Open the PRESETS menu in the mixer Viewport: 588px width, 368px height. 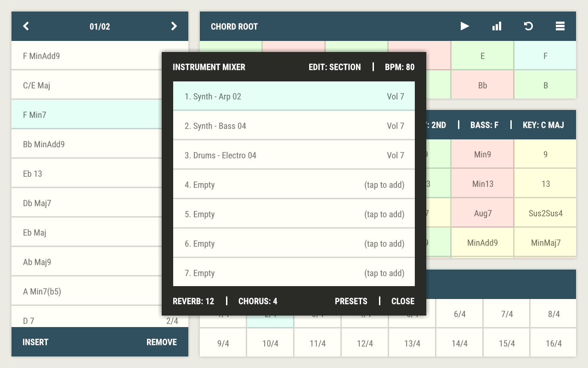(351, 301)
